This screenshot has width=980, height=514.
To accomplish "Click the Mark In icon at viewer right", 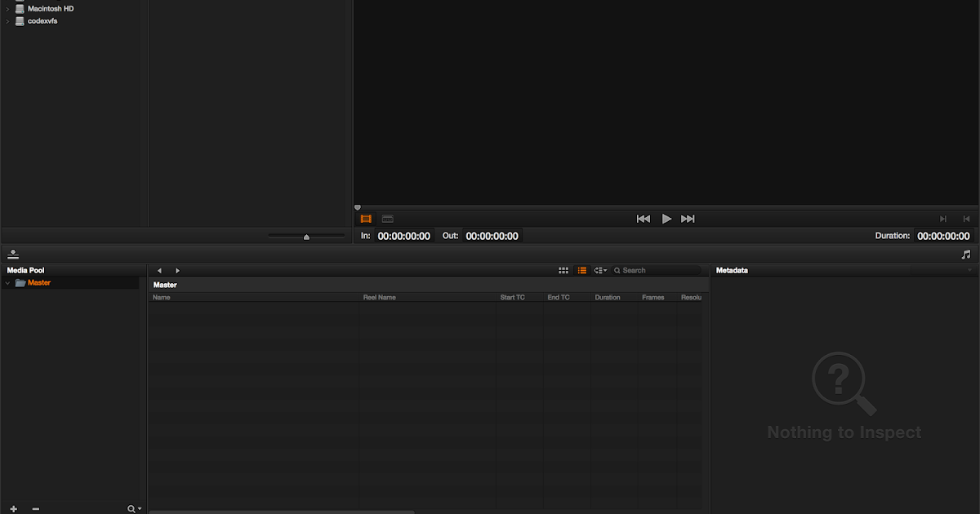I will (943, 219).
